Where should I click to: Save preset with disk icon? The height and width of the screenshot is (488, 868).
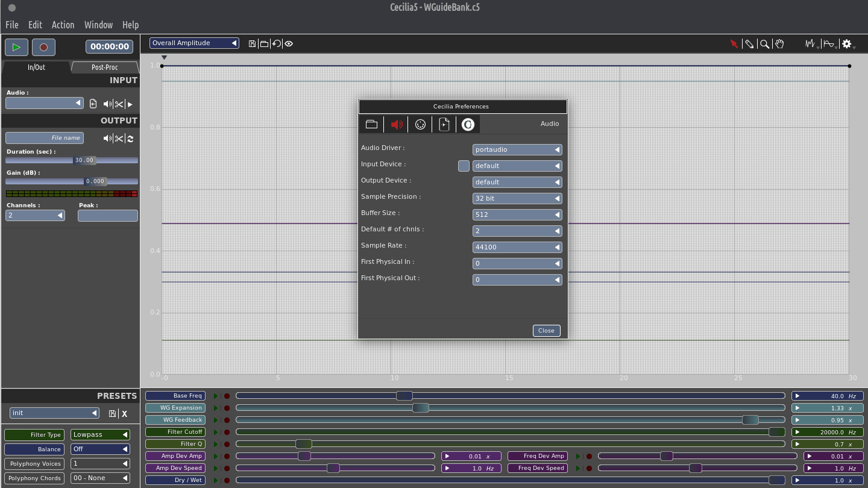tap(112, 413)
